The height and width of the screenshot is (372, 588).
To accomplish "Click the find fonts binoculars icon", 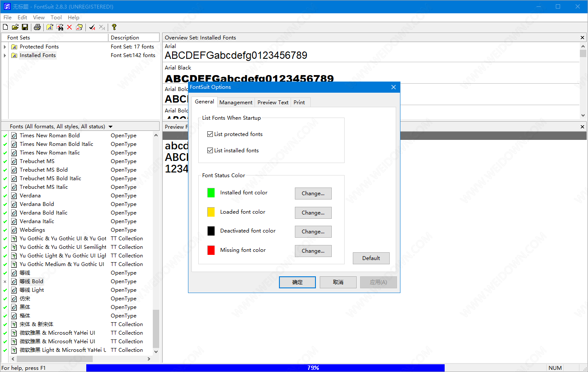I will tap(60, 27).
